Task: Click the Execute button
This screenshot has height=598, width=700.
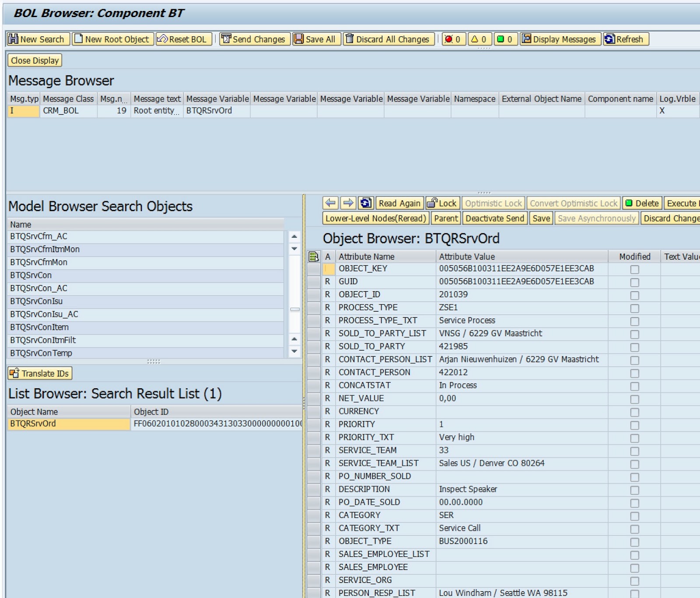Action: point(682,203)
